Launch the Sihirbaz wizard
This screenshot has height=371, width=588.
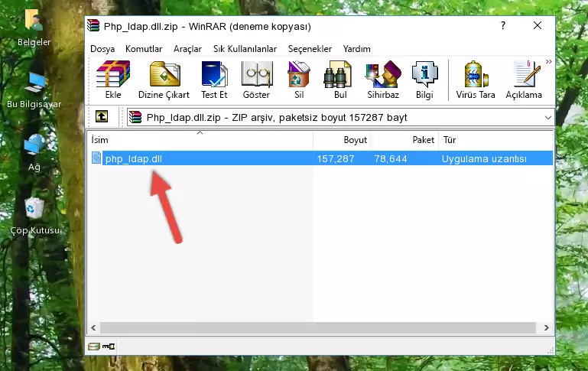click(383, 80)
